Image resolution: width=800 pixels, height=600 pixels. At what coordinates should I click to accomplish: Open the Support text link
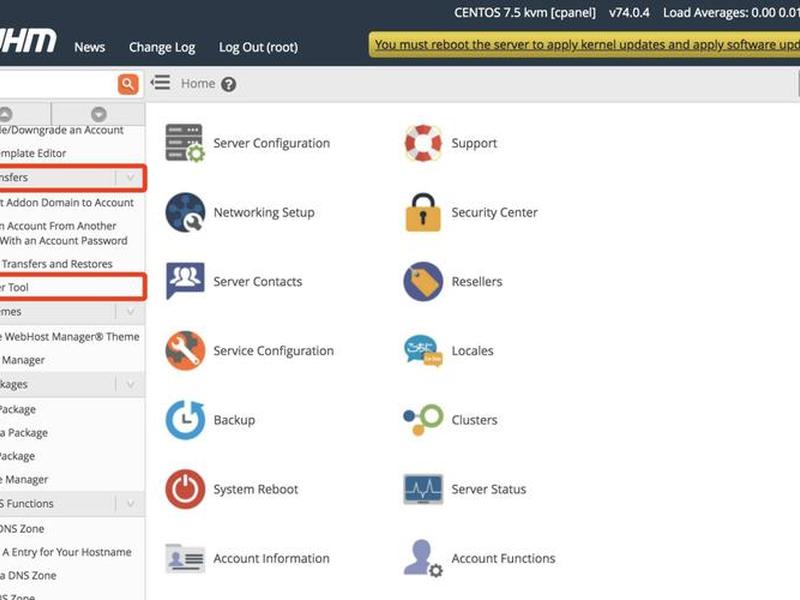474,143
